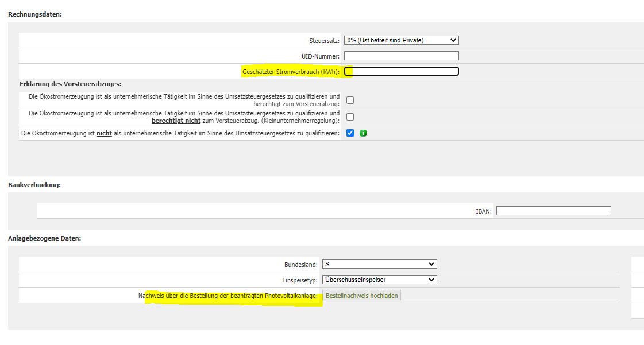Click the green info icon beside the checked checkbox

[x=363, y=133]
